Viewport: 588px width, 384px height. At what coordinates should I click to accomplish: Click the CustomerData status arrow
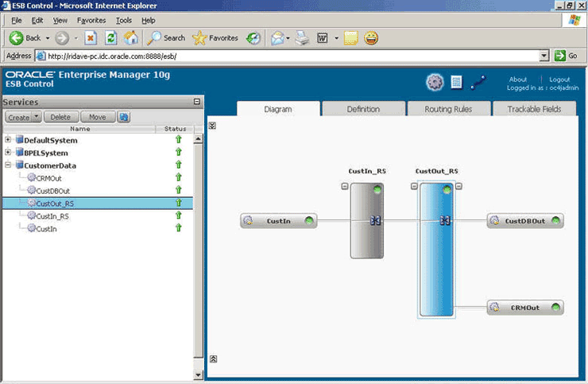pos(179,165)
